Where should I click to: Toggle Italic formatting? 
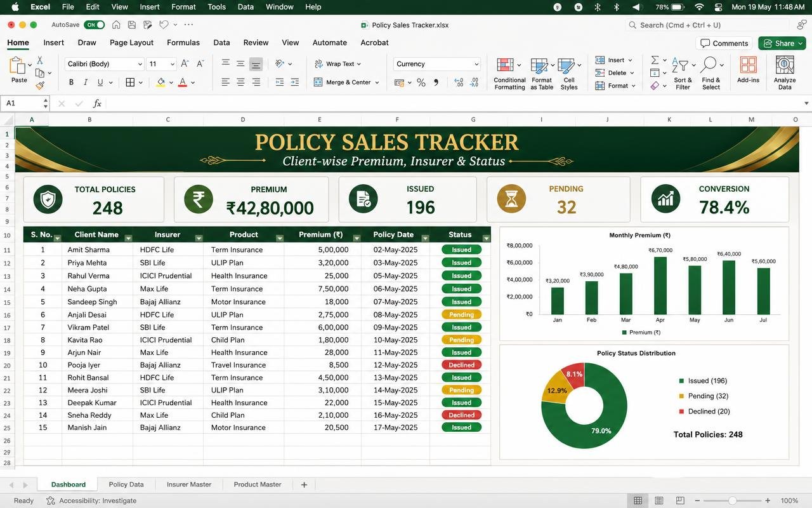point(86,83)
